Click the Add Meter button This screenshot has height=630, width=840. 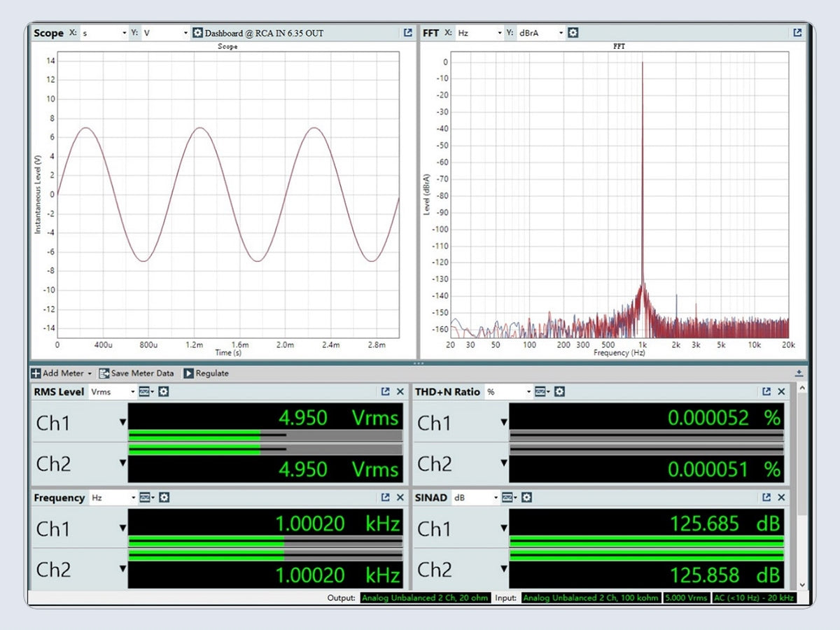click(62, 373)
